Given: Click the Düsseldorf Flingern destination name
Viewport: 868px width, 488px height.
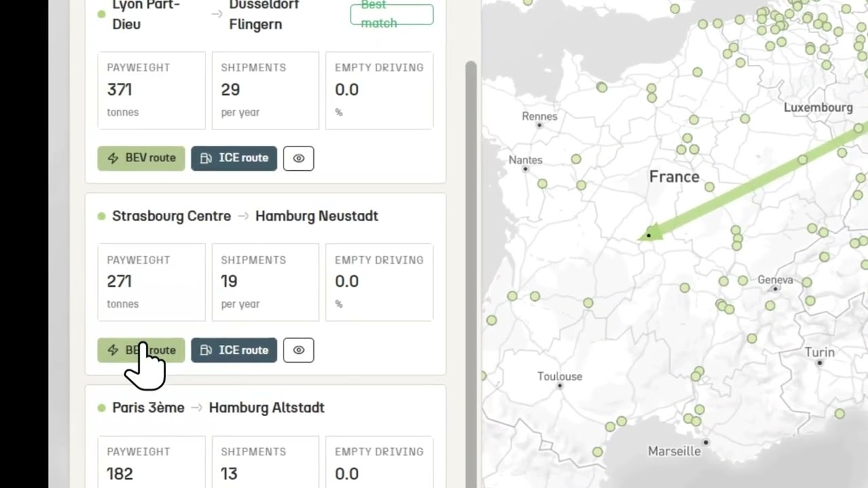Looking at the screenshot, I should (x=265, y=15).
